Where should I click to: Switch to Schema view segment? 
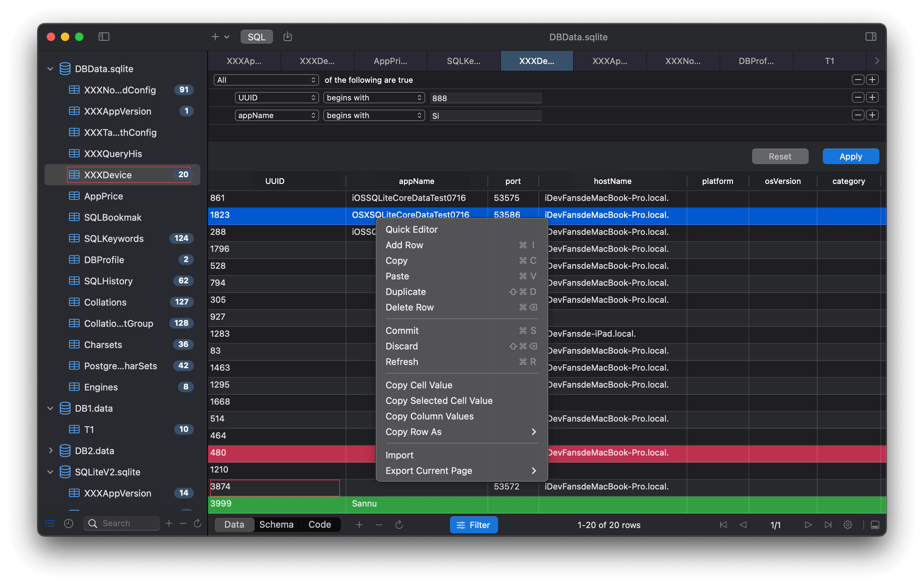pyautogui.click(x=276, y=525)
